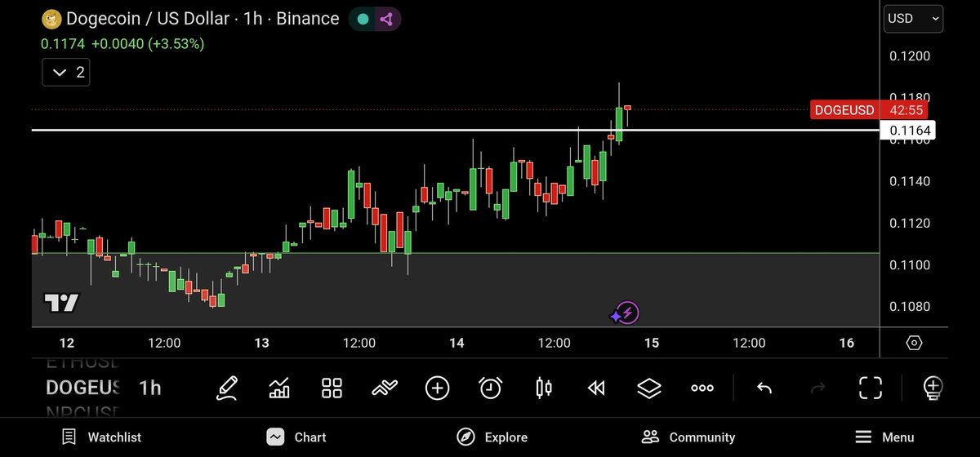Click the 0.1200 price axis label
The image size is (980, 457).
coord(910,56)
